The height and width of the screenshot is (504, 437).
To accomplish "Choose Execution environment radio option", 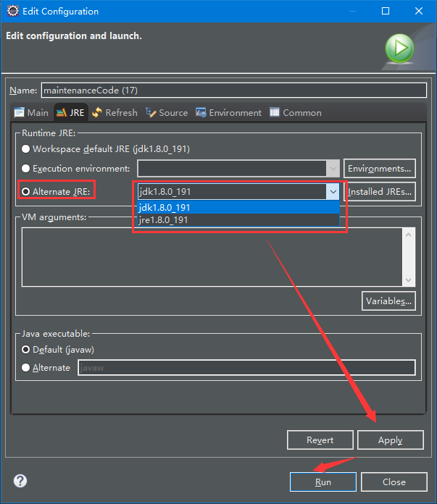I will [x=26, y=169].
